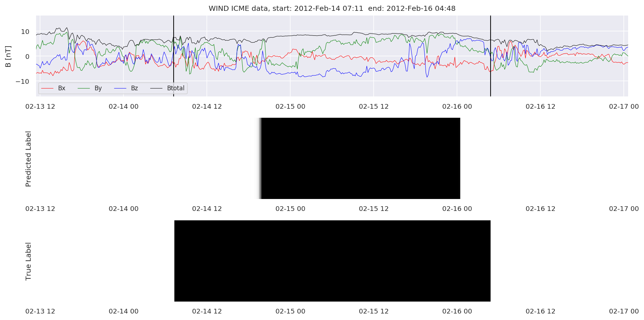The height and width of the screenshot is (320, 644).
Task: Click "02-16 12" tick under the True Label panel
Action: coord(540,311)
